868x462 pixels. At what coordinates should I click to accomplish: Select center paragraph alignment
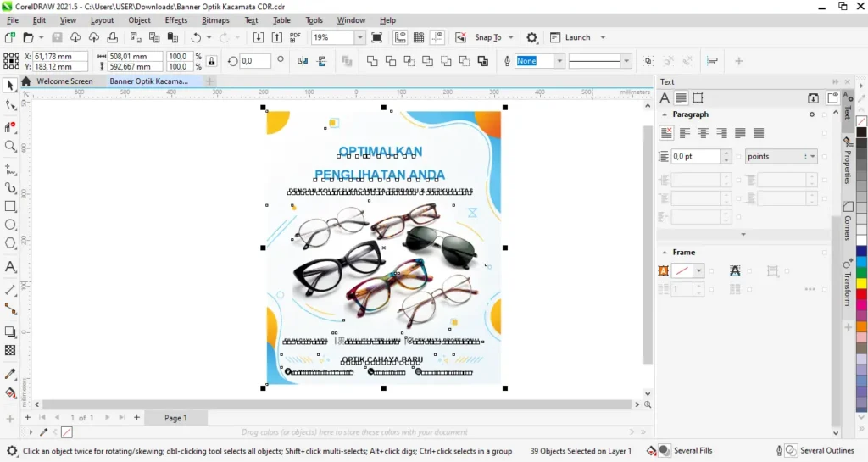coord(703,133)
